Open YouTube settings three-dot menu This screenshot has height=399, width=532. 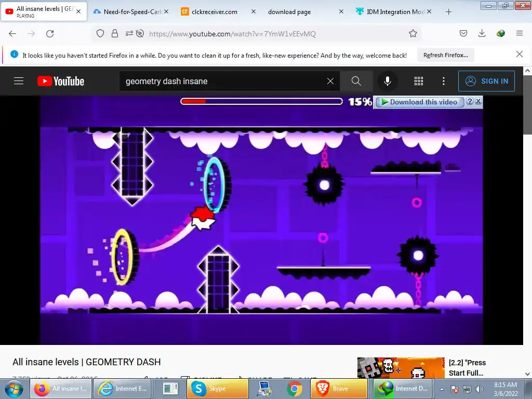(444, 81)
